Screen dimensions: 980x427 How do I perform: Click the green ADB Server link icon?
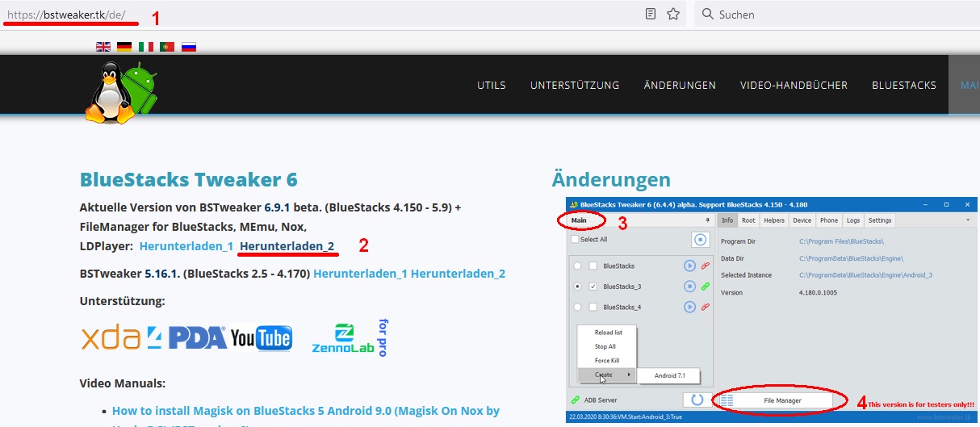click(576, 400)
